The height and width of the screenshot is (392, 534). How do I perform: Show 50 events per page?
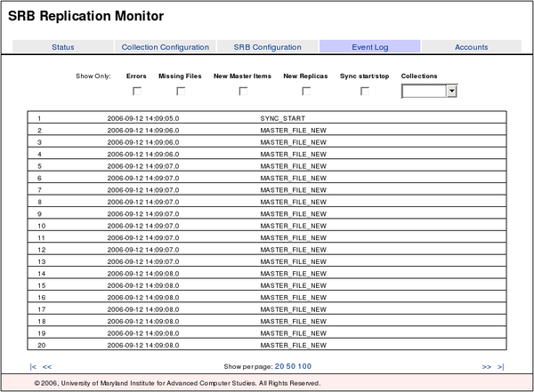click(x=291, y=366)
